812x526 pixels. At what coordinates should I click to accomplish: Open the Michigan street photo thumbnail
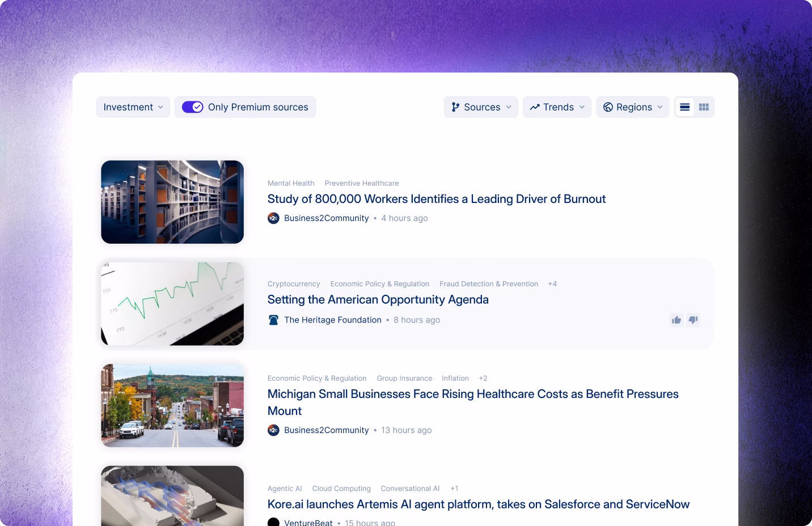pos(172,405)
